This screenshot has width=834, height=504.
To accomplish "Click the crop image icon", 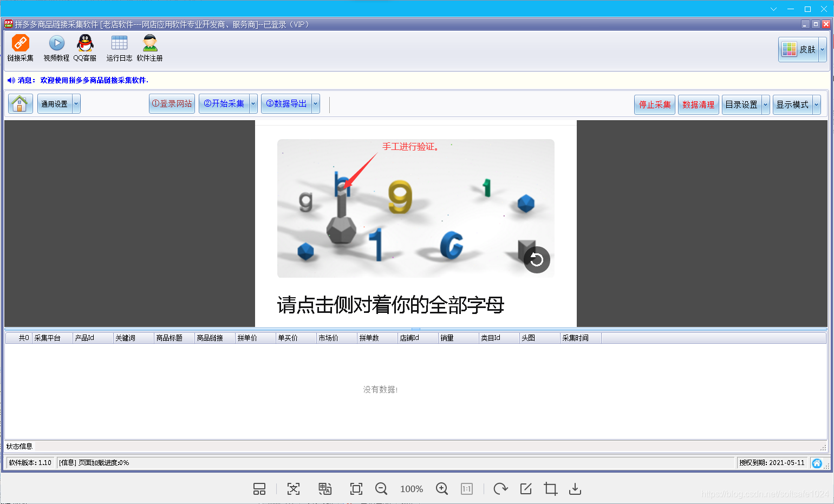I will pos(551,489).
